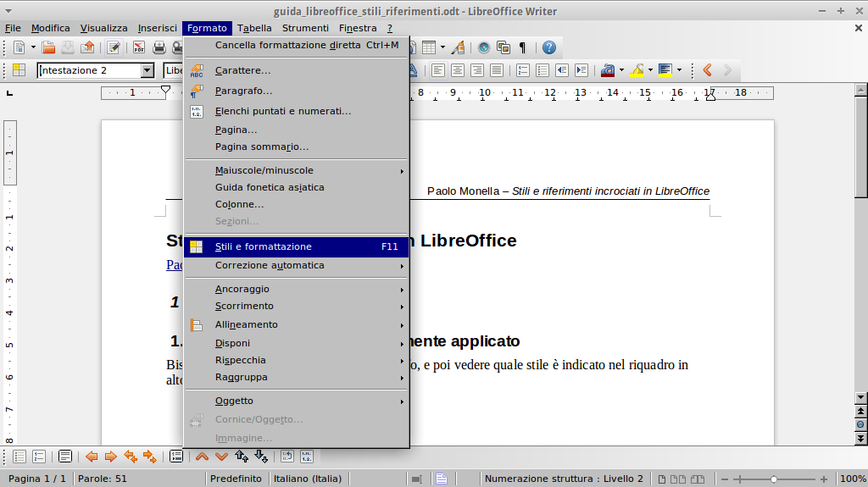The height and width of the screenshot is (487, 868).
Task: Toggle numbering list icon
Action: pyautogui.click(x=522, y=70)
